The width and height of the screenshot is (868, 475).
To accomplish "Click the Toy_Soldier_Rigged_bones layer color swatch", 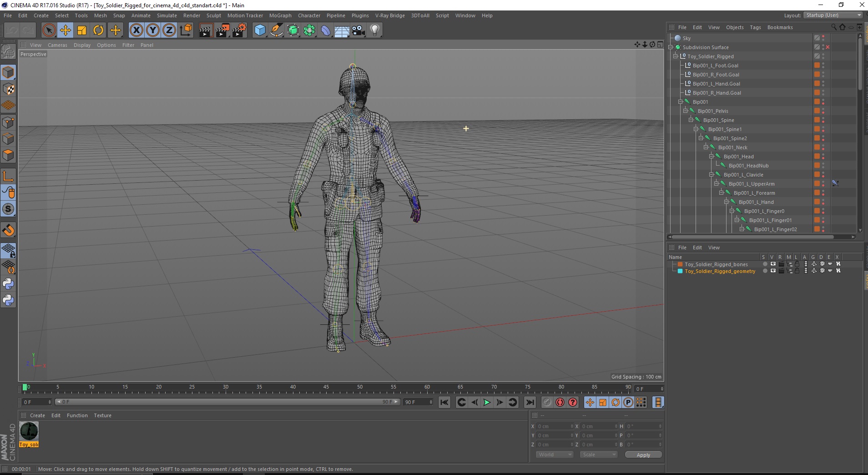I will click(680, 264).
